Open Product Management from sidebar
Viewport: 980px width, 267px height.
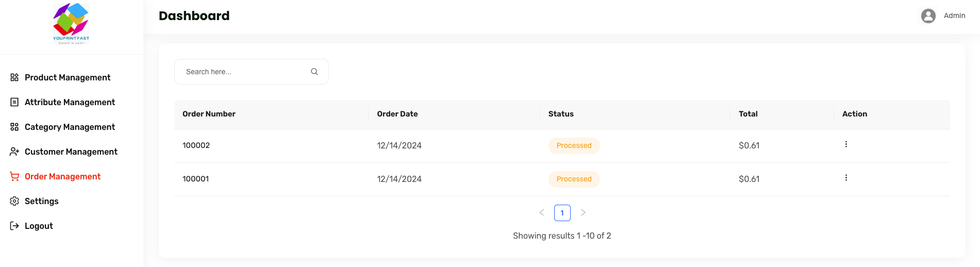[68, 77]
